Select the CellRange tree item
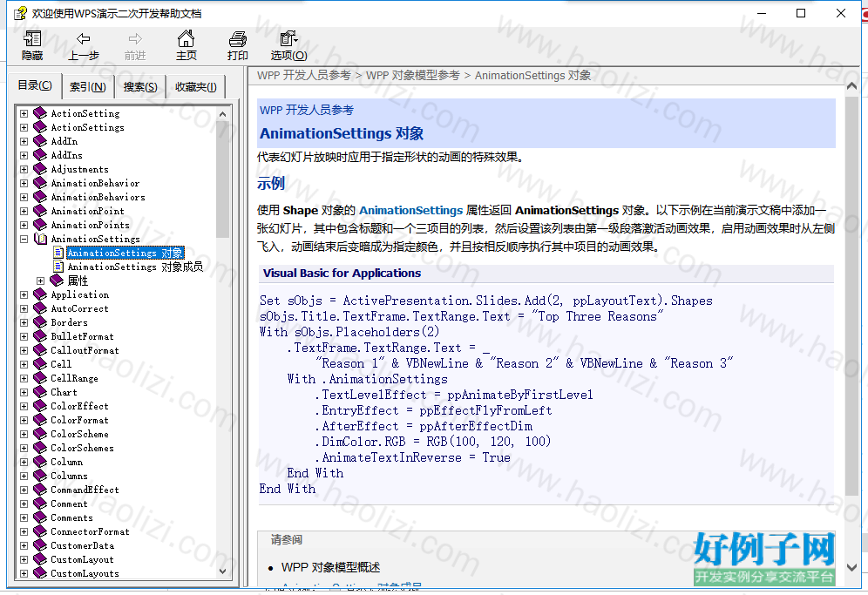868x595 pixels. click(74, 378)
